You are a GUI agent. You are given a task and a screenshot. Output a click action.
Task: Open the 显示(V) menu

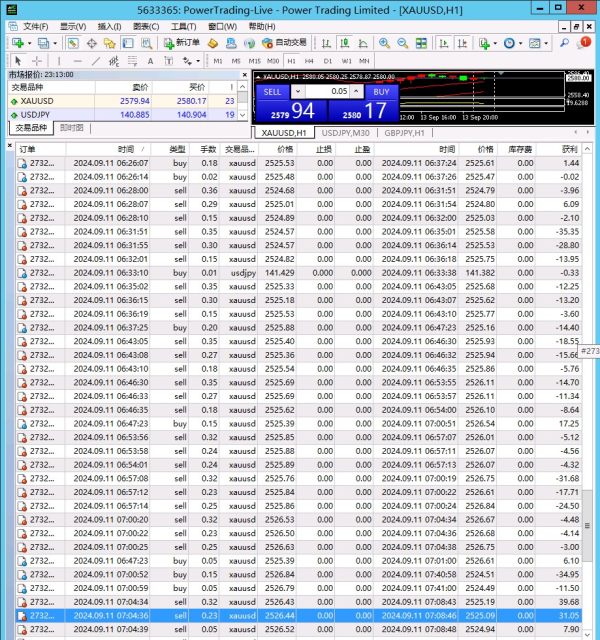point(73,27)
